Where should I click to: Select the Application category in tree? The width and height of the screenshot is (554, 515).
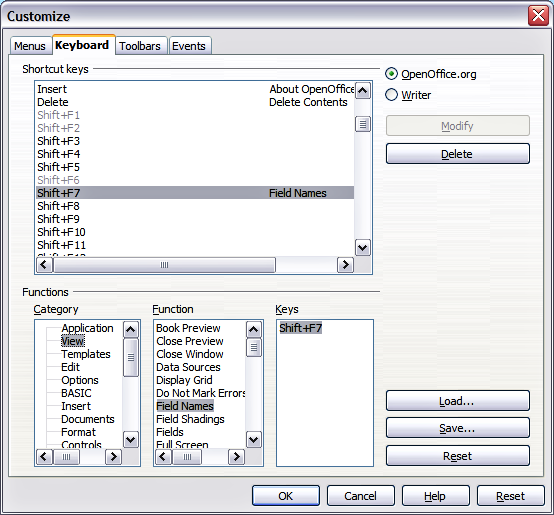click(x=87, y=328)
